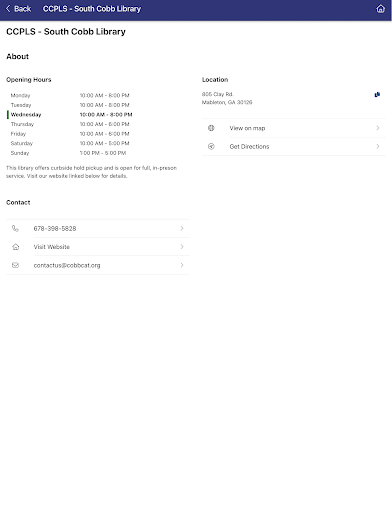This screenshot has width=392, height=512.
Task: Open View on map link
Action: tap(294, 128)
